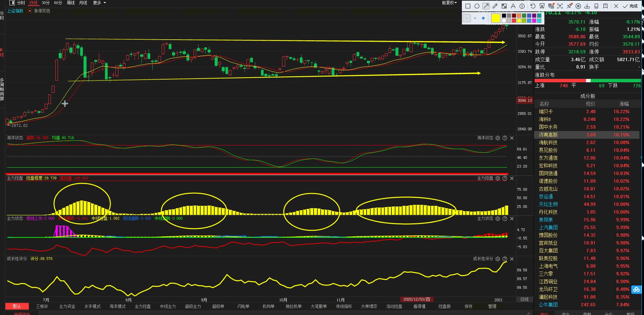
Task: Cancel the screenshot with X
Action: [616, 6]
